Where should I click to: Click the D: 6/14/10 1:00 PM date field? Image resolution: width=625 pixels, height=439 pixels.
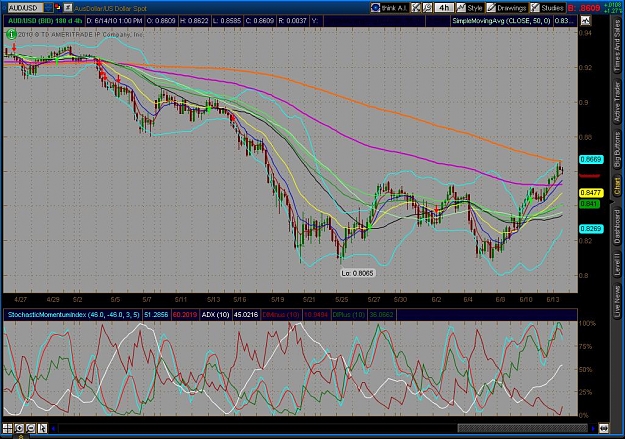coord(114,21)
